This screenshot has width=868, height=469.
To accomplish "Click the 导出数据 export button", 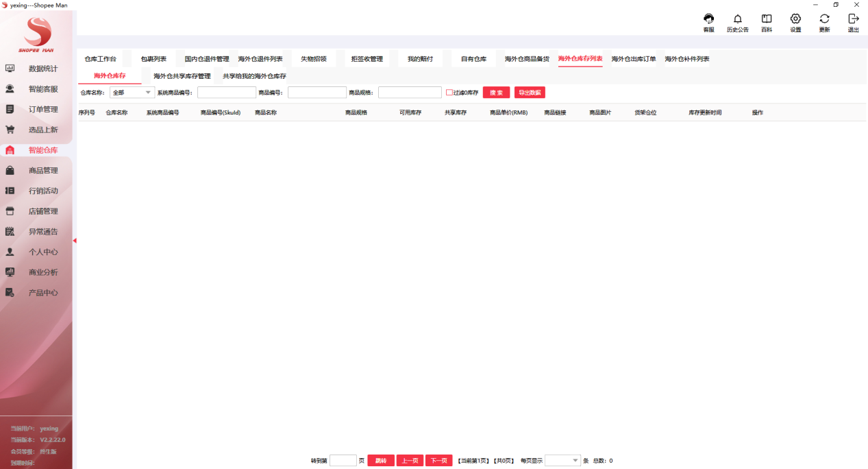I will (529, 92).
